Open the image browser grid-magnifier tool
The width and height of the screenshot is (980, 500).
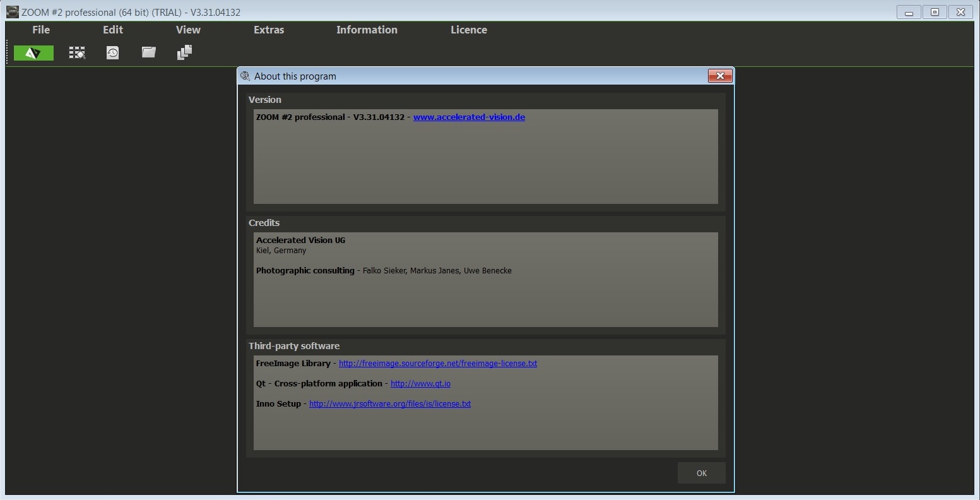(x=77, y=53)
